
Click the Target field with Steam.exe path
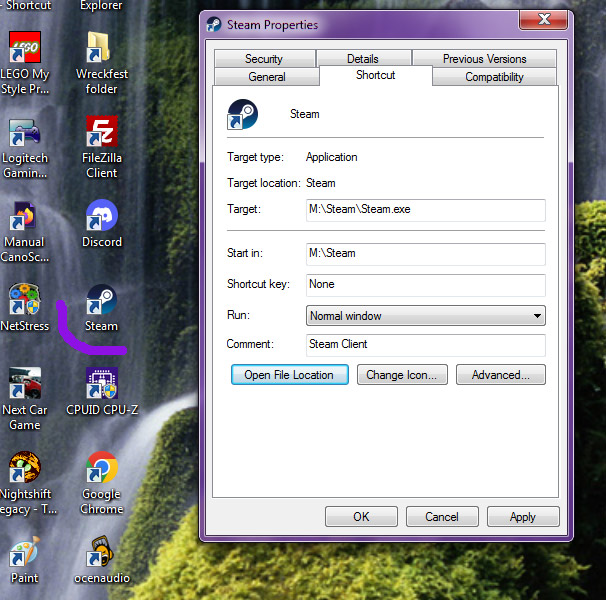[426, 210]
